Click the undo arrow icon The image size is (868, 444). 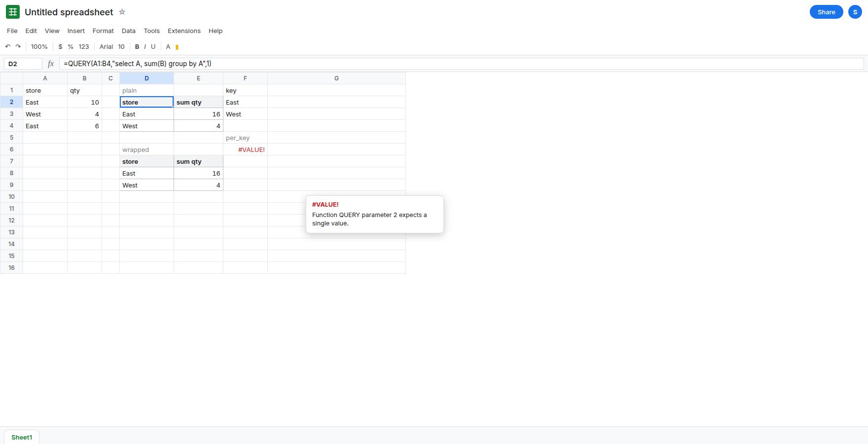pos(8,46)
